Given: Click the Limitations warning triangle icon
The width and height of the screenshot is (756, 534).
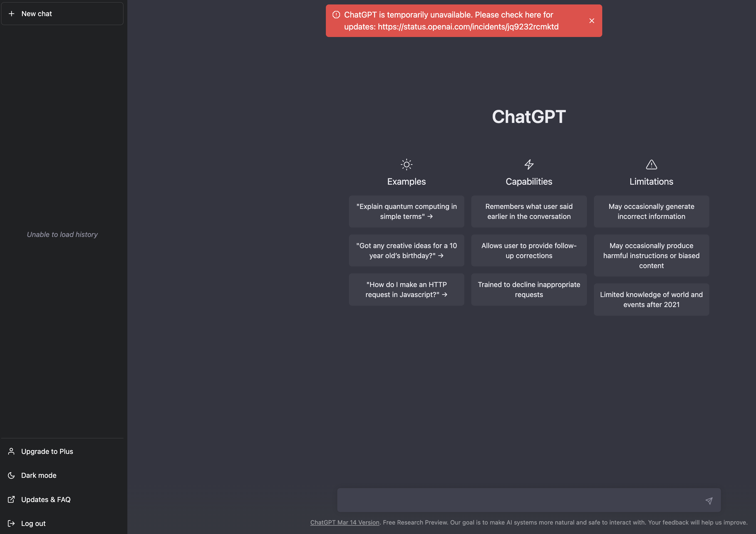Looking at the screenshot, I should click(x=651, y=165).
